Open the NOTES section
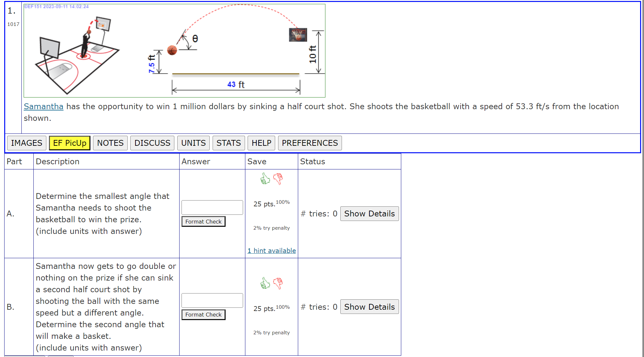This screenshot has width=644, height=357. 110,143
